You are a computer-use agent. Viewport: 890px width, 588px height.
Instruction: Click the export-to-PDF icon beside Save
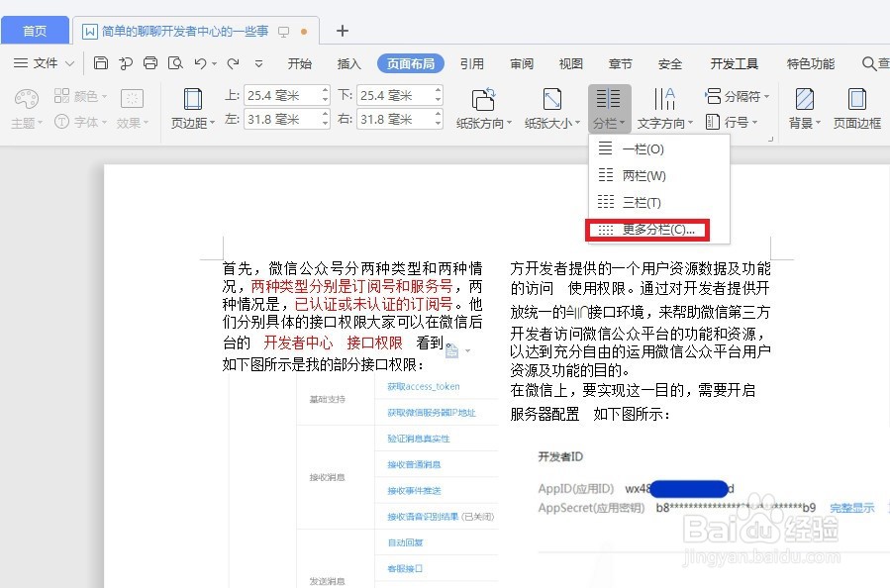(126, 63)
